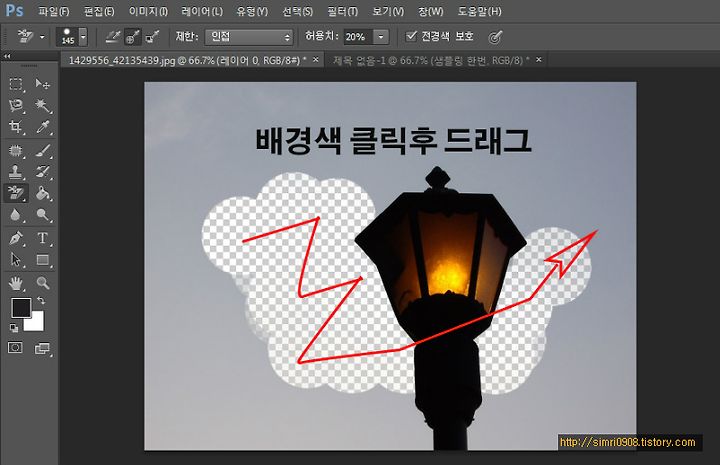The image size is (720, 465).
Task: Click the 허용치 20% input field
Action: (x=358, y=37)
